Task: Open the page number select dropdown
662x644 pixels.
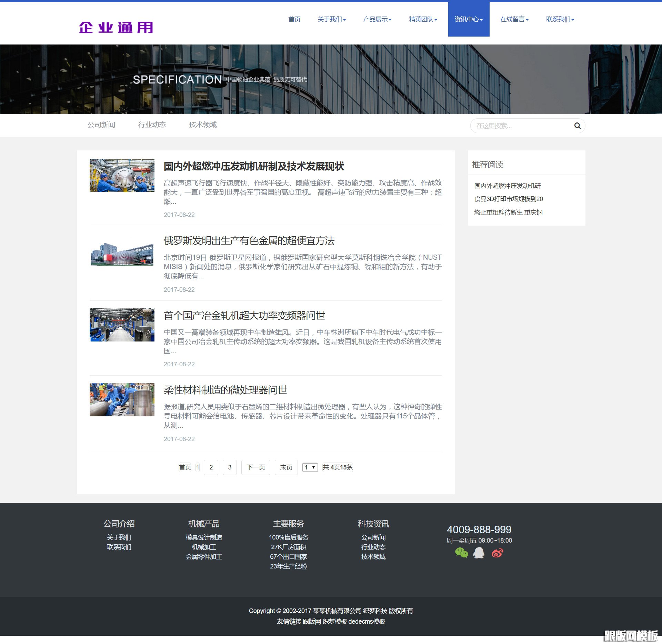Action: point(310,467)
